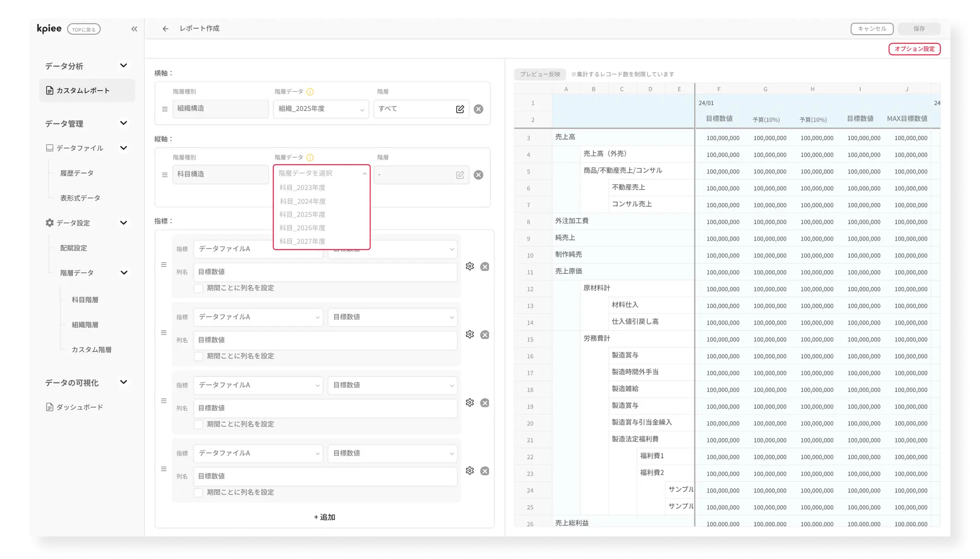This screenshot has height=559, width=980.
Task: Delete the last indicator row
Action: [x=484, y=471]
